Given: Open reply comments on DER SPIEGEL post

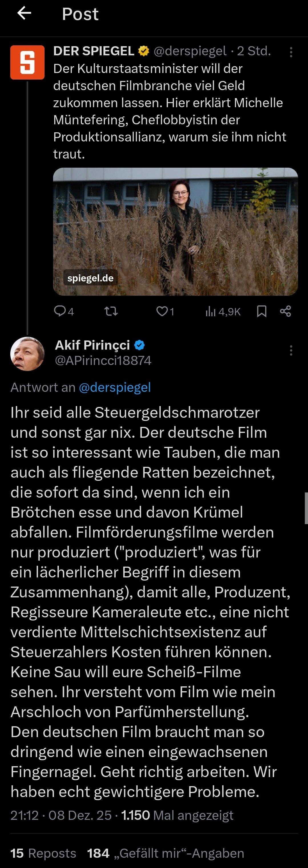Looking at the screenshot, I should point(61,311).
